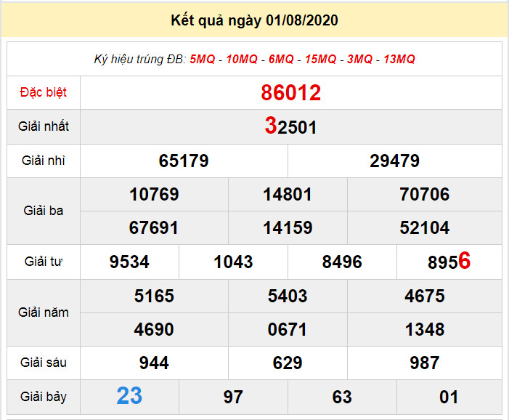Select the special prize number 86012

click(x=291, y=93)
